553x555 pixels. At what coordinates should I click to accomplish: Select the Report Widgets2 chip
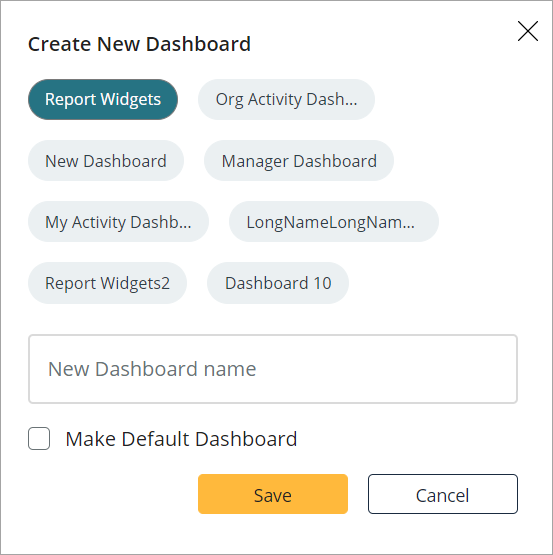(x=107, y=283)
